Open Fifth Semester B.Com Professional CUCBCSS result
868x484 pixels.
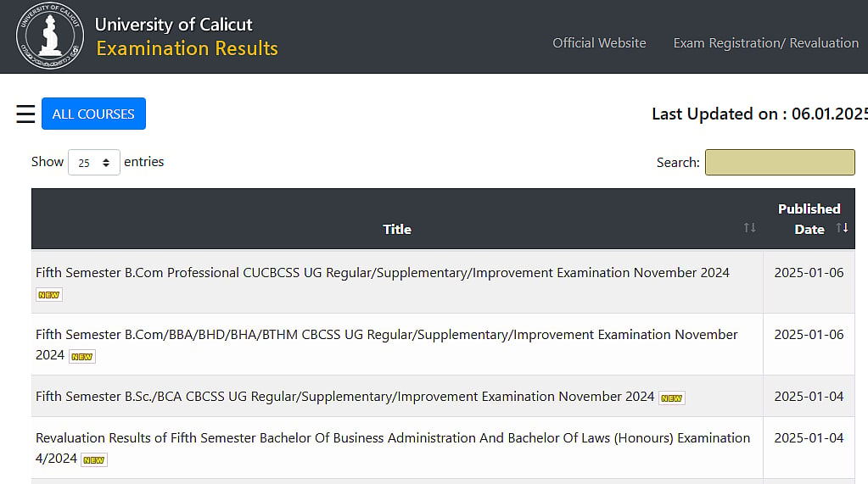382,273
